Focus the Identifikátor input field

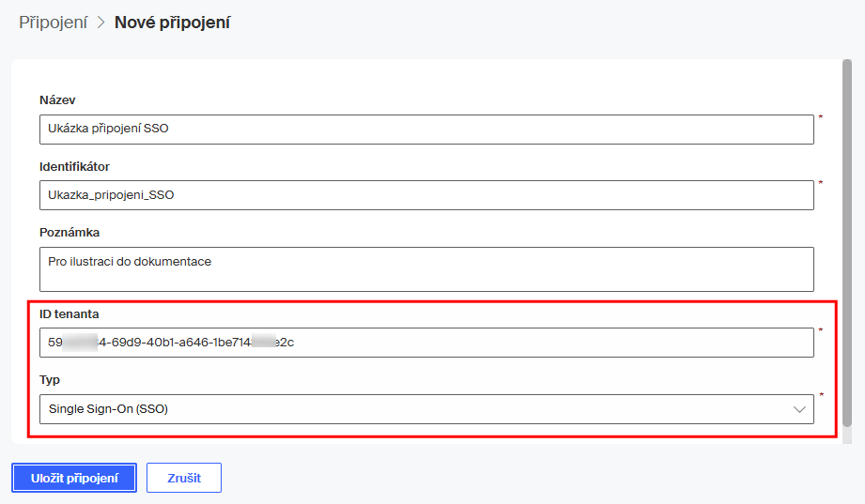(426, 195)
